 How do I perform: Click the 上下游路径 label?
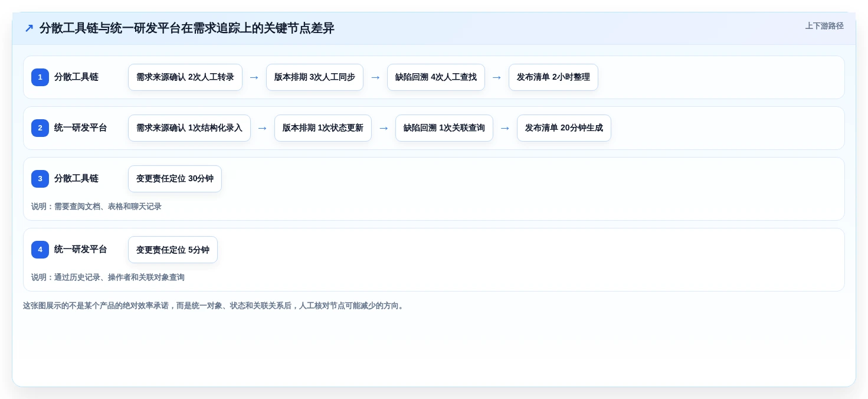[824, 26]
